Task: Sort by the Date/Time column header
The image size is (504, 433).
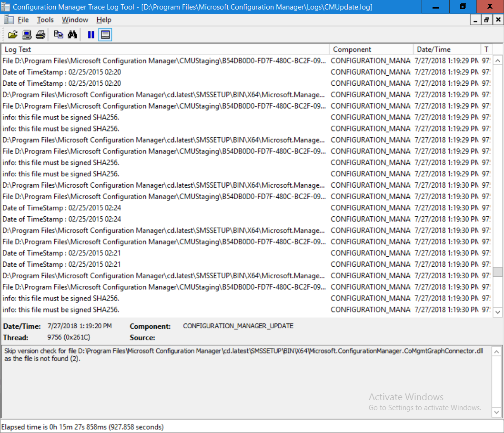Action: click(447, 50)
